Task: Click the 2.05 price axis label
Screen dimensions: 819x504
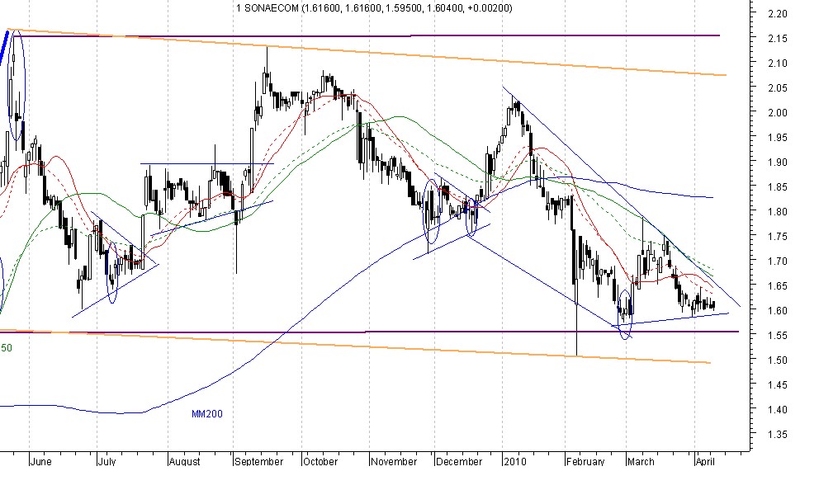Action: [777, 88]
